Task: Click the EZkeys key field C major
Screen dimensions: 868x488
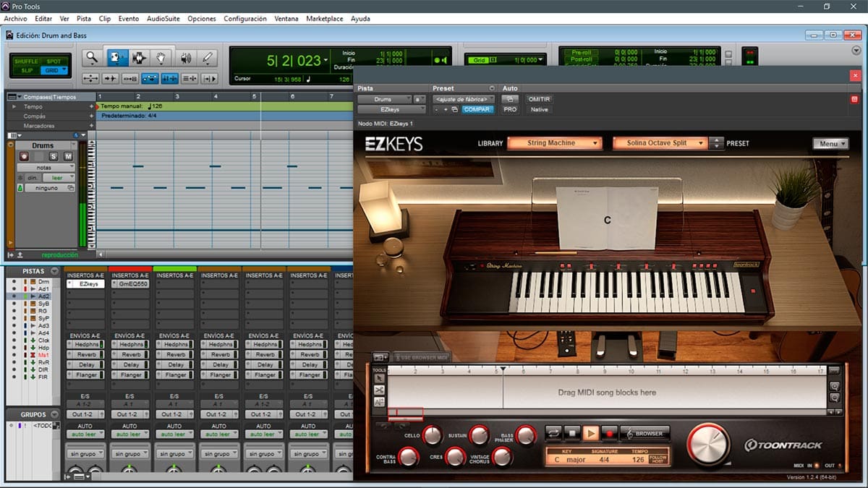Action: pos(570,460)
